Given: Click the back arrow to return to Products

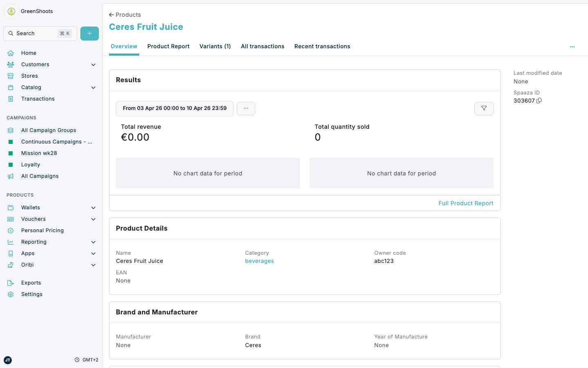Looking at the screenshot, I should pos(111,14).
